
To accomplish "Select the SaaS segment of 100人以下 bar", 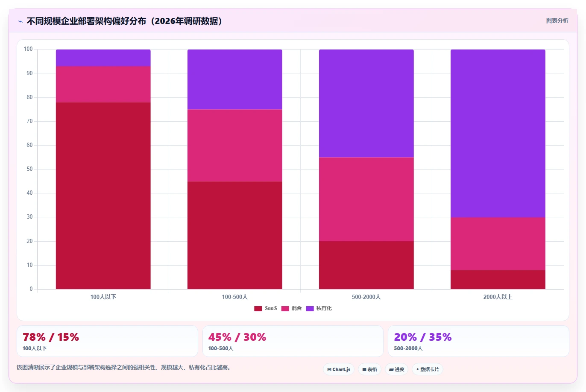I will [x=103, y=196].
